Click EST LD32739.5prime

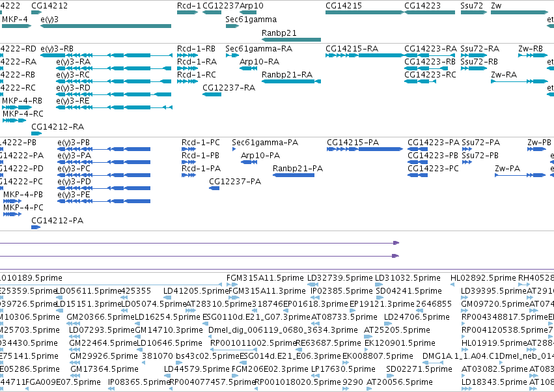click(311, 285)
